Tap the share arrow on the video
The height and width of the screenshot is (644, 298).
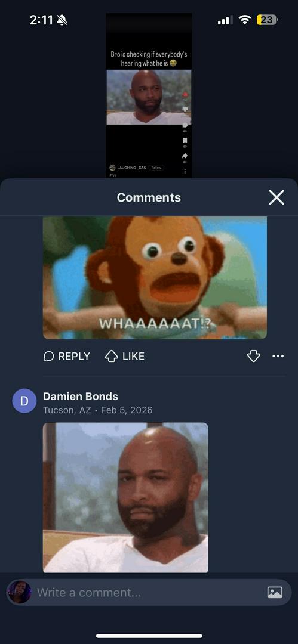185,156
